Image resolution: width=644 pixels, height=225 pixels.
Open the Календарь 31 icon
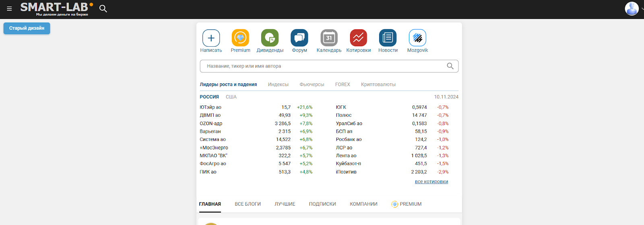pyautogui.click(x=329, y=38)
